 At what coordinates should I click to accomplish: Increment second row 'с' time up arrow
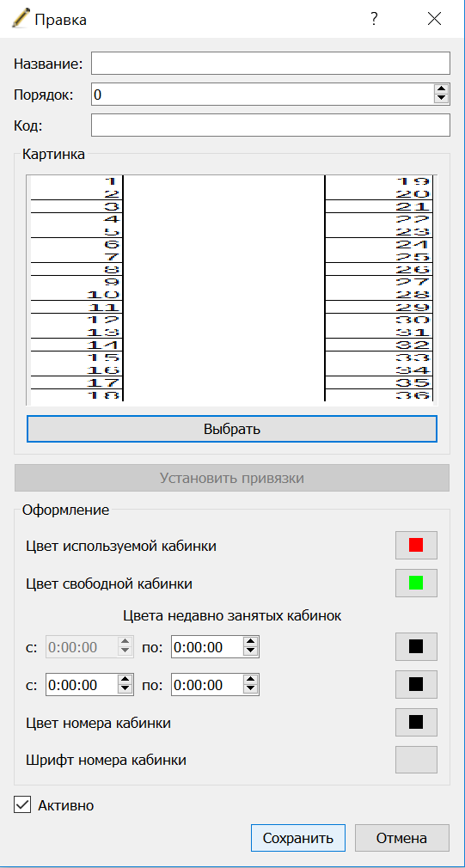click(125, 681)
